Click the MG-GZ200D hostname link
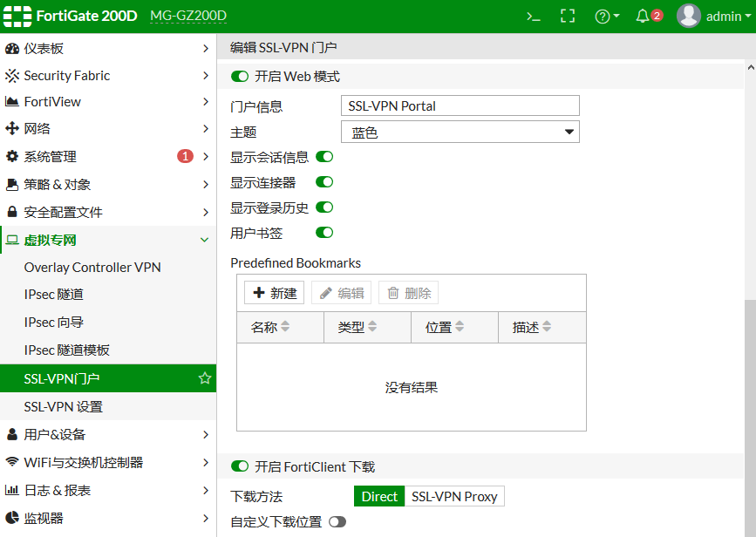This screenshot has height=537, width=756. coord(188,16)
